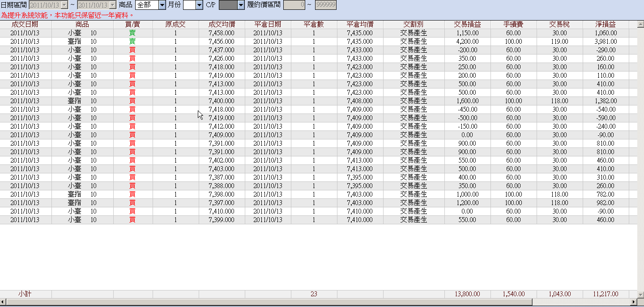Image resolution: width=644 pixels, height=307 pixels.
Task: Click the horizontal scrollbar right arrow
Action: (633, 302)
